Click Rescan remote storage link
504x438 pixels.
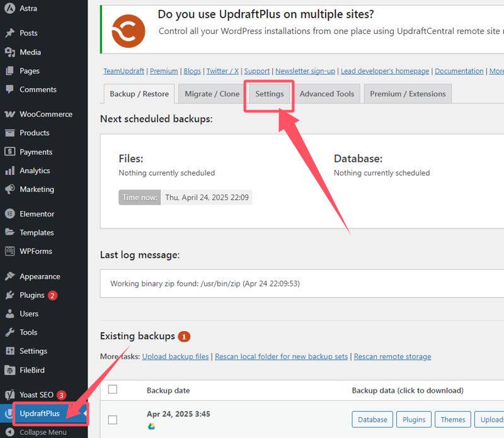[x=392, y=357]
